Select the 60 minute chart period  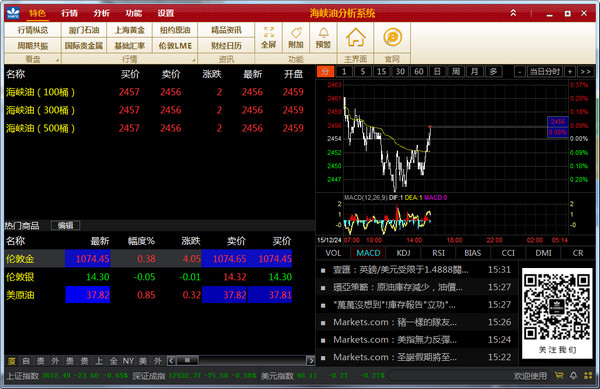click(419, 72)
